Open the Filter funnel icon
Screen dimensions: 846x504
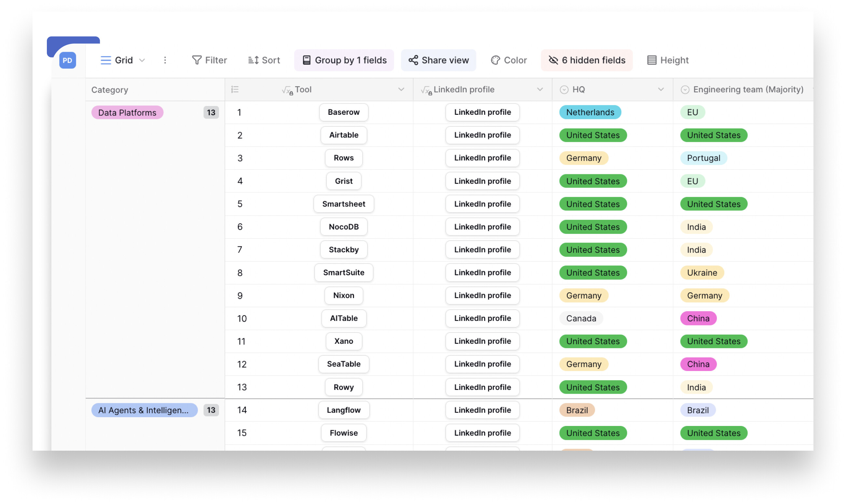[197, 60]
